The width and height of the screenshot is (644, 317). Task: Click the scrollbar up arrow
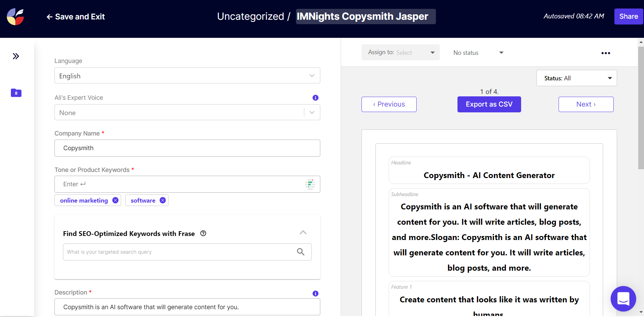coord(641,42)
